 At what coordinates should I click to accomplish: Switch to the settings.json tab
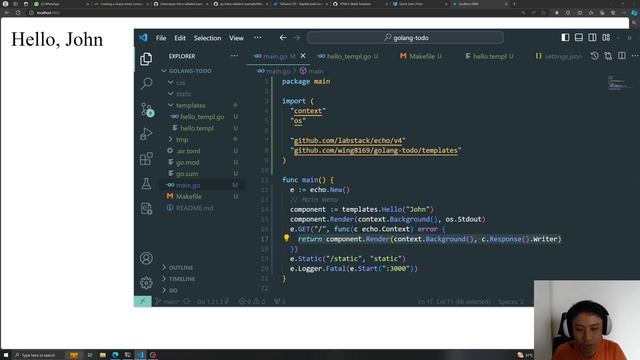coord(558,56)
